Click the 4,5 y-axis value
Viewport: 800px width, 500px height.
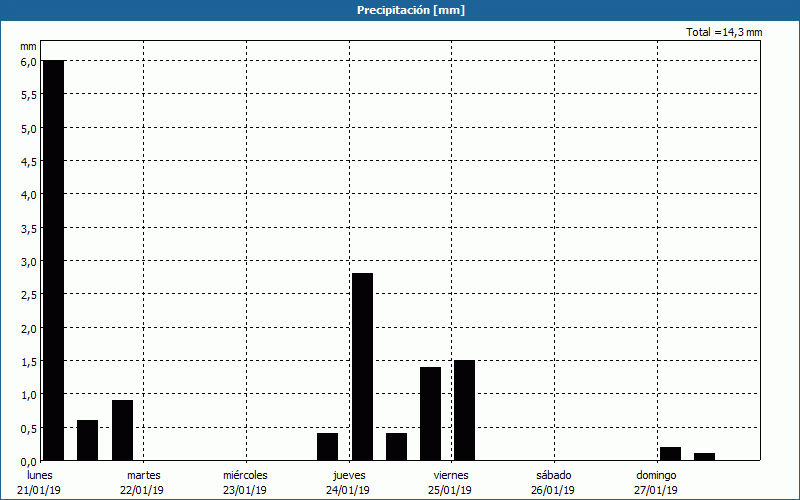point(29,162)
